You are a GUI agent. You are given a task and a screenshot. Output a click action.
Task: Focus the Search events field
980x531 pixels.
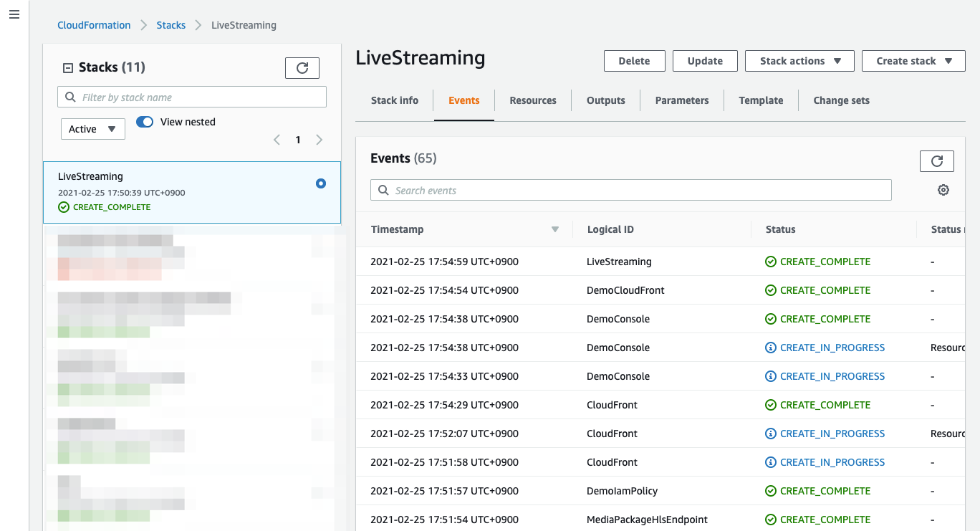(x=631, y=190)
